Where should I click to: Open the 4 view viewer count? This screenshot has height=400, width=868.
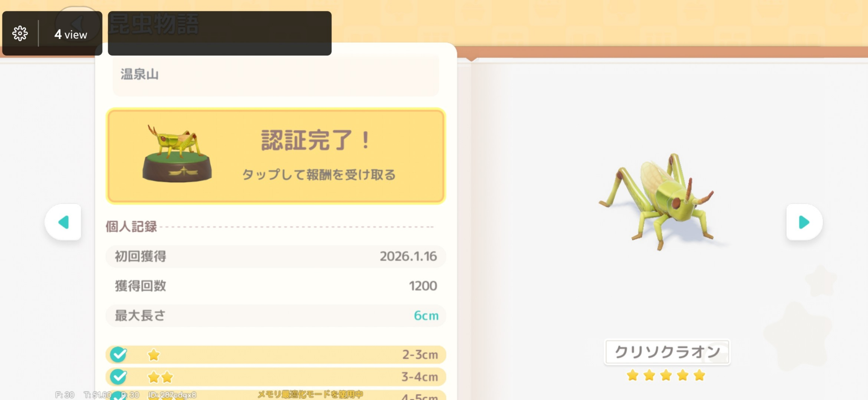point(71,34)
